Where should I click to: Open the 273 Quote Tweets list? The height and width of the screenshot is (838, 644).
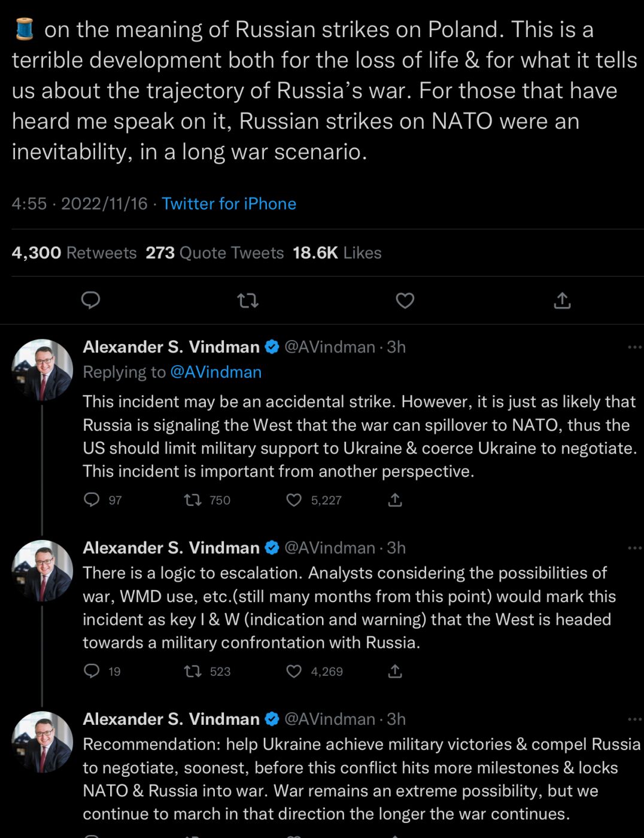[214, 253]
